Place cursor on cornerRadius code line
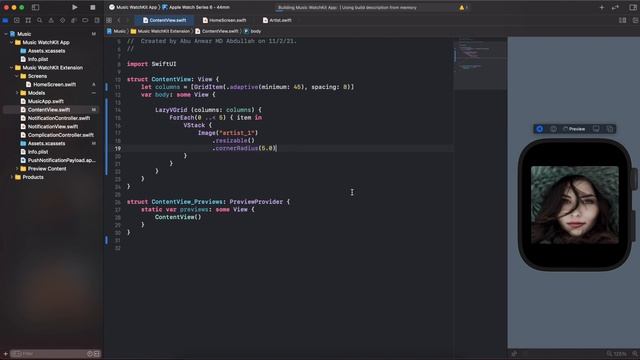Screen dimensions: 640x360 [244, 148]
